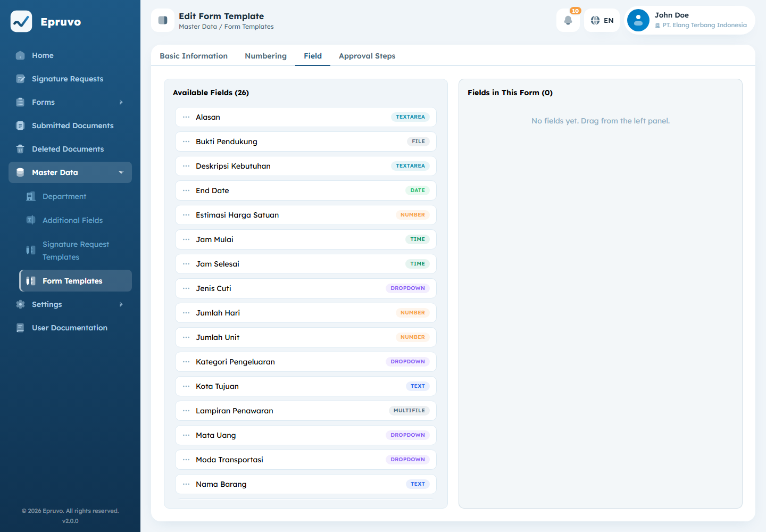Click the Moda Transportasi field name
The image size is (766, 532).
tap(229, 460)
